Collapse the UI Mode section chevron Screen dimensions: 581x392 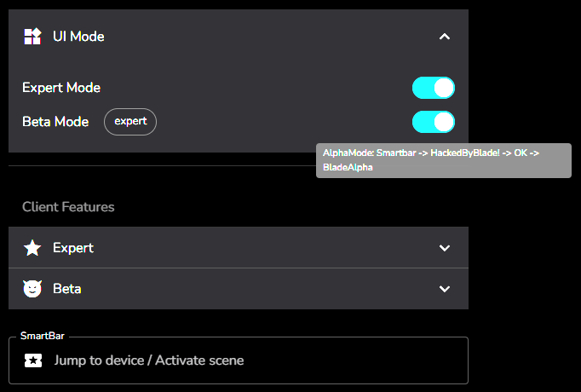[445, 37]
